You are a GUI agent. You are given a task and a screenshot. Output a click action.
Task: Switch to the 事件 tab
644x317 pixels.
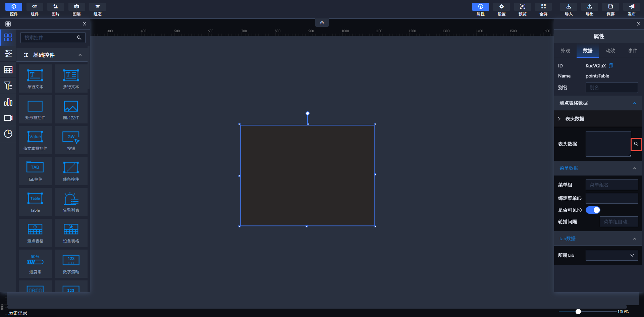633,51
